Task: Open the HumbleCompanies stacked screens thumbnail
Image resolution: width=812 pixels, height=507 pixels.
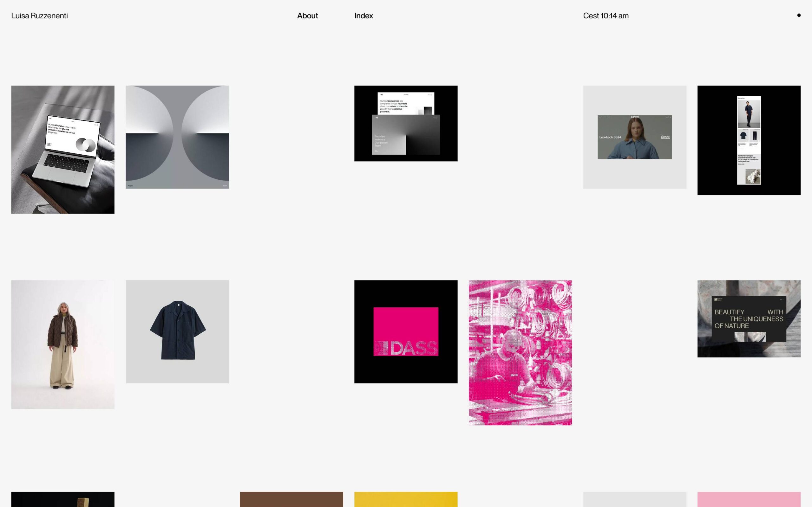Action: click(406, 123)
